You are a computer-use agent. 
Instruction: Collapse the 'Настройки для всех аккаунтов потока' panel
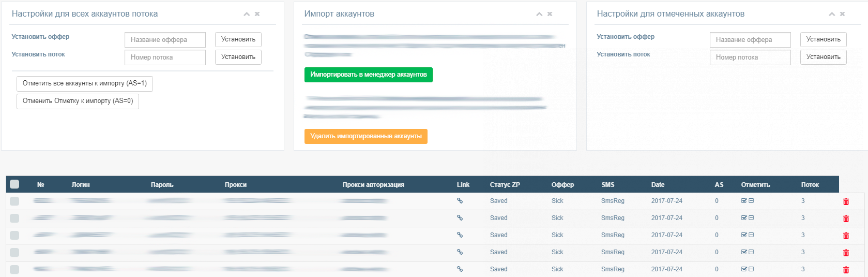click(x=247, y=14)
